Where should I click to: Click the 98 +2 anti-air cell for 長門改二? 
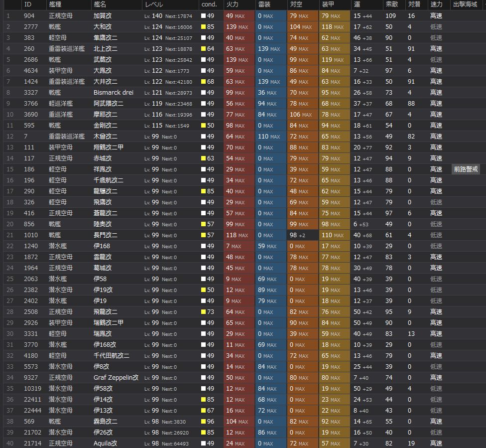(x=303, y=235)
